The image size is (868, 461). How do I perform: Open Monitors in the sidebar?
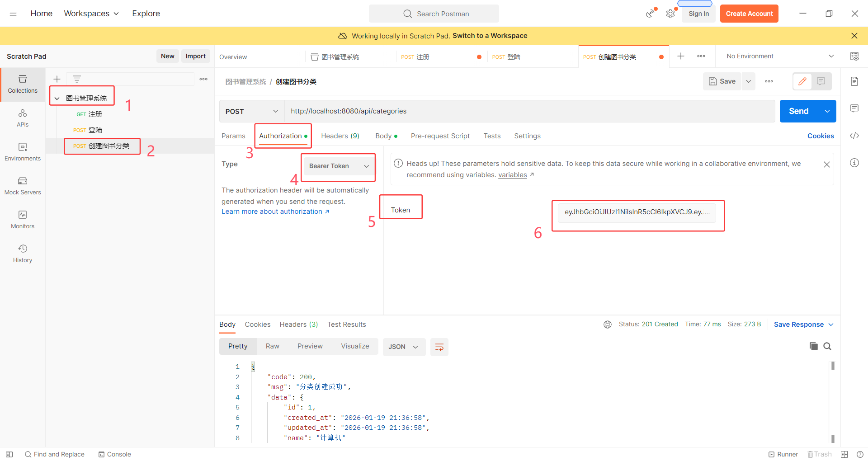23,220
